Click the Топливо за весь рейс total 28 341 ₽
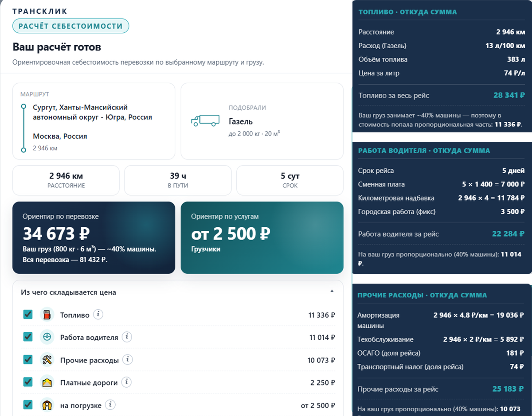532x416 pixels. (509, 95)
